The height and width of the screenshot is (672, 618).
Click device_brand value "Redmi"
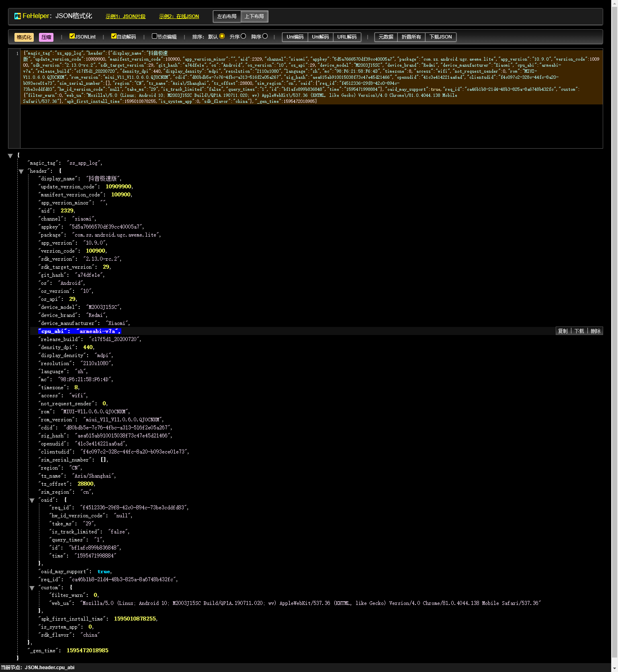pyautogui.click(x=96, y=315)
